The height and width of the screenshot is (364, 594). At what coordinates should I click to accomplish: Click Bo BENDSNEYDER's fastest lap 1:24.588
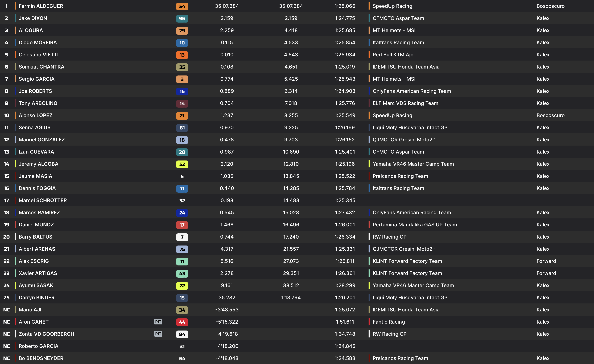pos(345,358)
